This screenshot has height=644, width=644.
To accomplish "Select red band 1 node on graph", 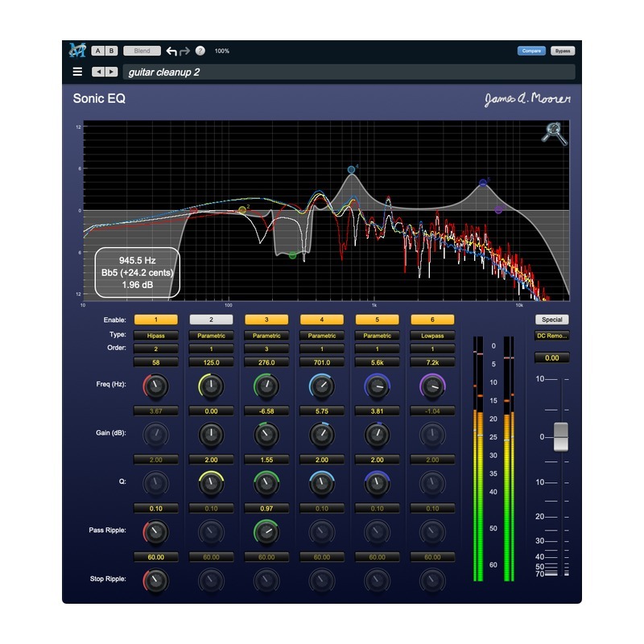I will tap(193, 210).
